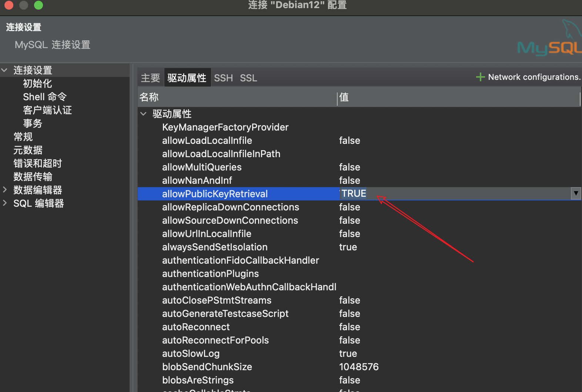The image size is (582, 392).
Task: Open Network configurations link
Action: (x=534, y=77)
